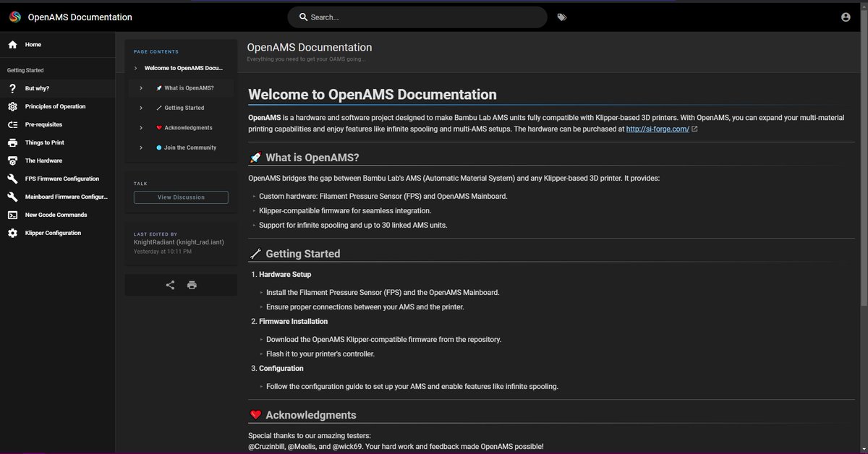Go to Principles of Operation page

click(x=58, y=106)
